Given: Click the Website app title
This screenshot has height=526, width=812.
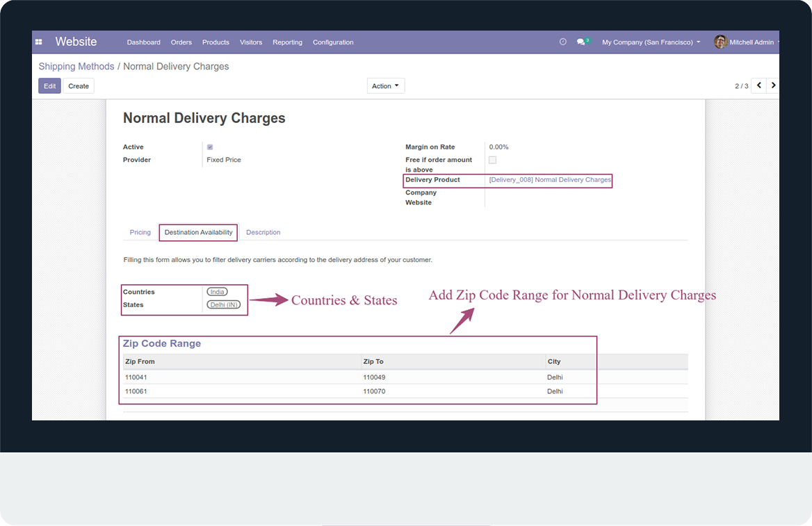Looking at the screenshot, I should pyautogui.click(x=76, y=42).
